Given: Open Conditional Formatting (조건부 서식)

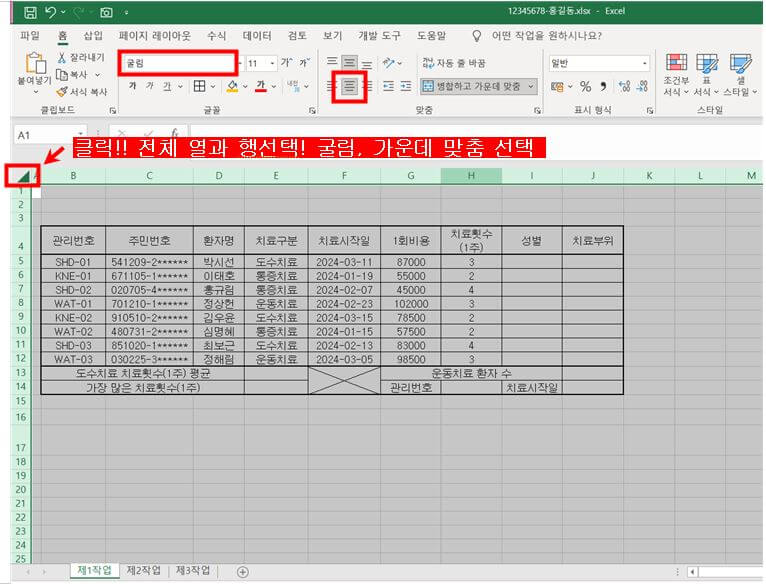Looking at the screenshot, I should (676, 74).
